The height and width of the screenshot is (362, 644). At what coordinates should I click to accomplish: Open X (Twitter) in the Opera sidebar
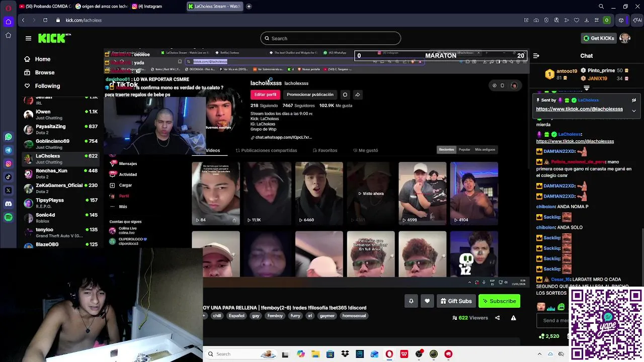click(8, 191)
